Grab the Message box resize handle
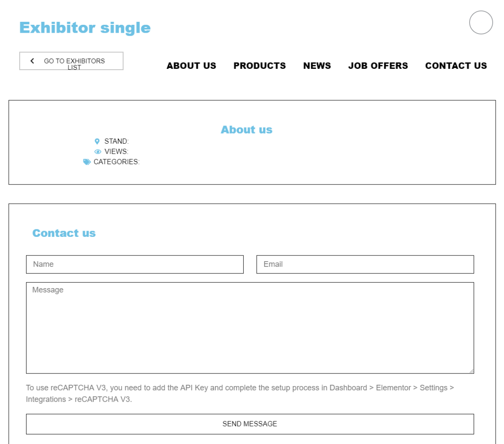504x444 pixels. 471,370
